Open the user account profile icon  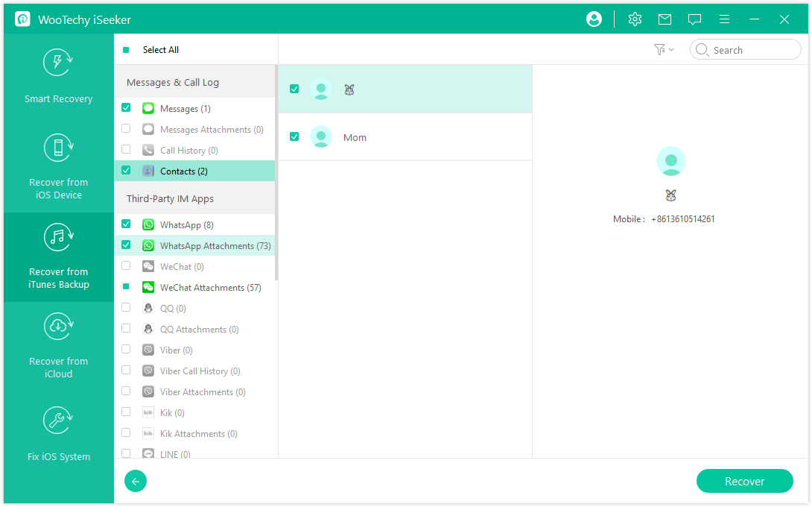[x=594, y=19]
